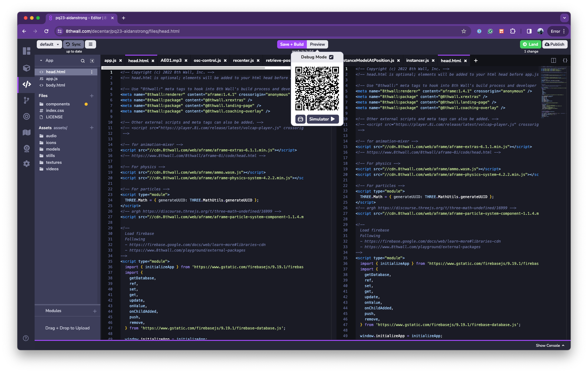This screenshot has height=373, width=588.
Task: Open the 3D cube assets sidebar icon
Action: 27,68
